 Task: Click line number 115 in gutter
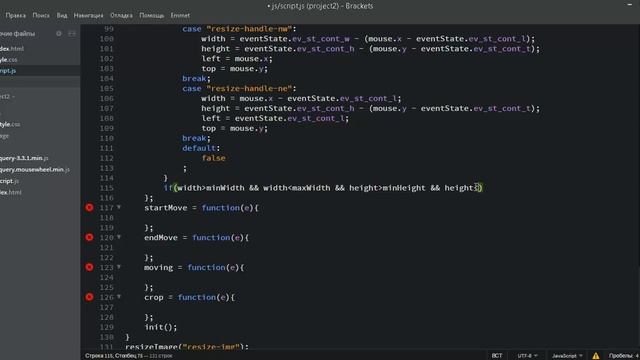click(107, 188)
